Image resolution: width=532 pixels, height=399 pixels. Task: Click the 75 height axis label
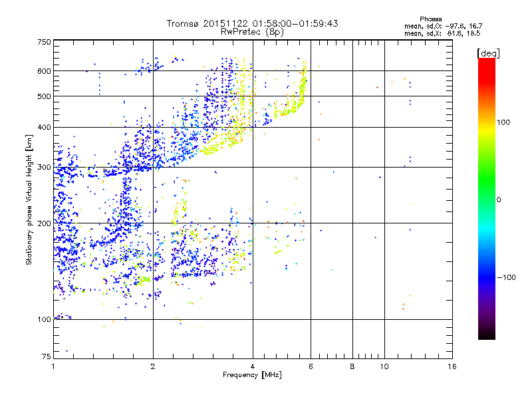click(x=47, y=356)
